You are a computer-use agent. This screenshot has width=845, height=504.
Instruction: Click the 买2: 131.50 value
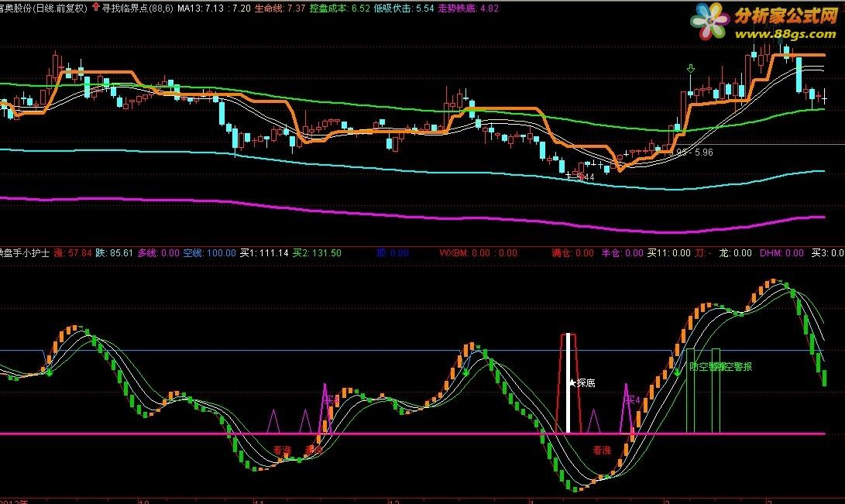317,252
